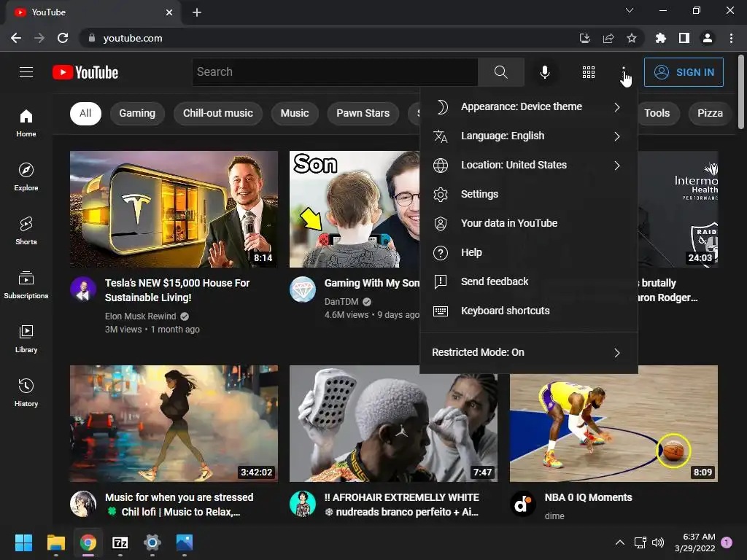The image size is (747, 560).
Task: Open Chrome extensions puzzle icon
Action: click(x=661, y=38)
